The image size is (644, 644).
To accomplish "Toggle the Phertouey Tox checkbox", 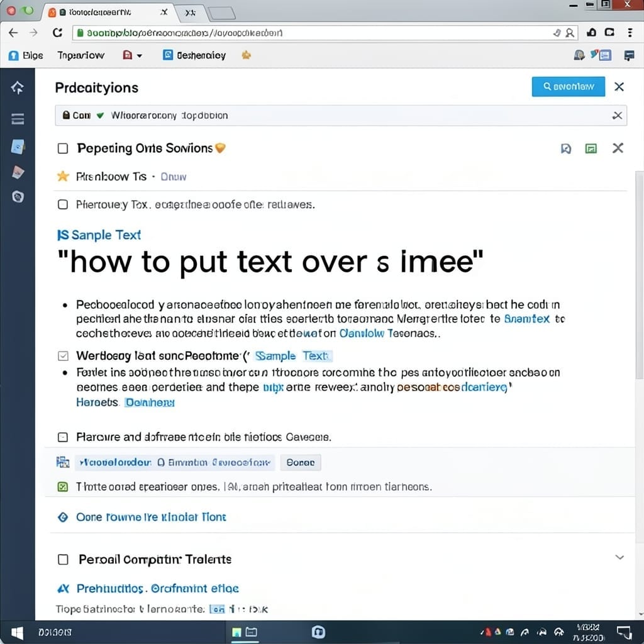I will pos(63,204).
